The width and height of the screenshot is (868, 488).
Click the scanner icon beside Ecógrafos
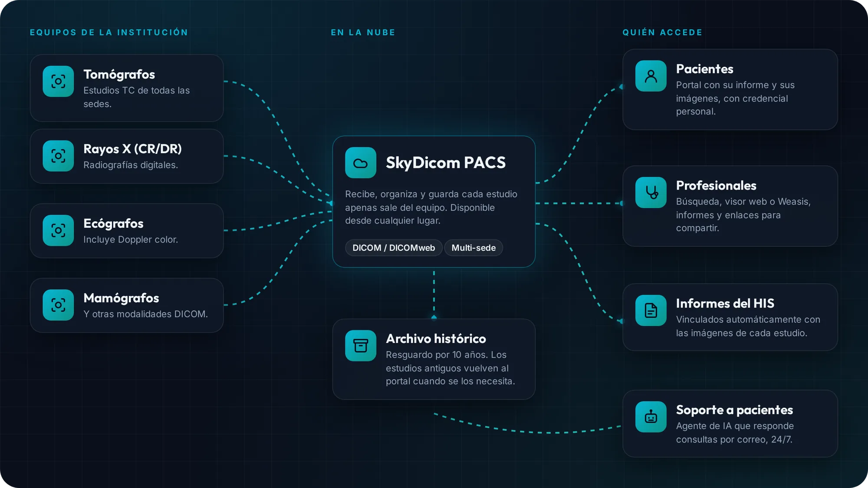[58, 230]
